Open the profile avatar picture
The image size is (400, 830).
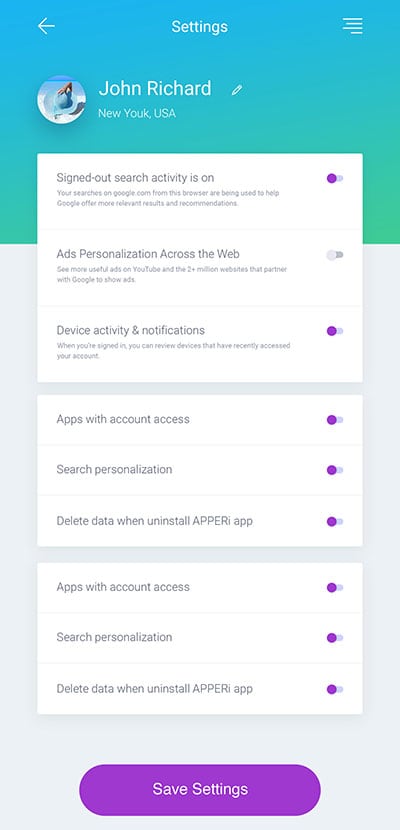coord(61,100)
